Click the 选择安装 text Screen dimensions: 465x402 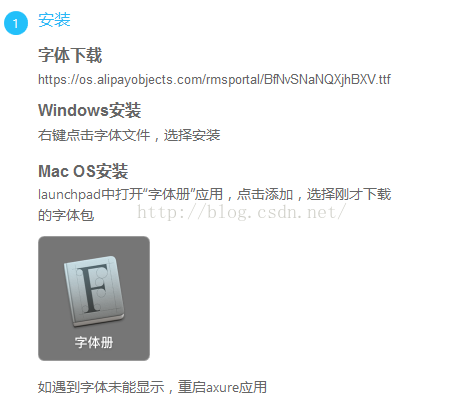coord(192,135)
